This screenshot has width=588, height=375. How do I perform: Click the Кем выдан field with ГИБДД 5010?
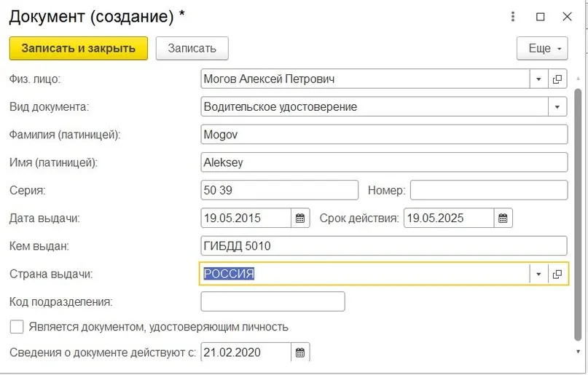pos(384,246)
